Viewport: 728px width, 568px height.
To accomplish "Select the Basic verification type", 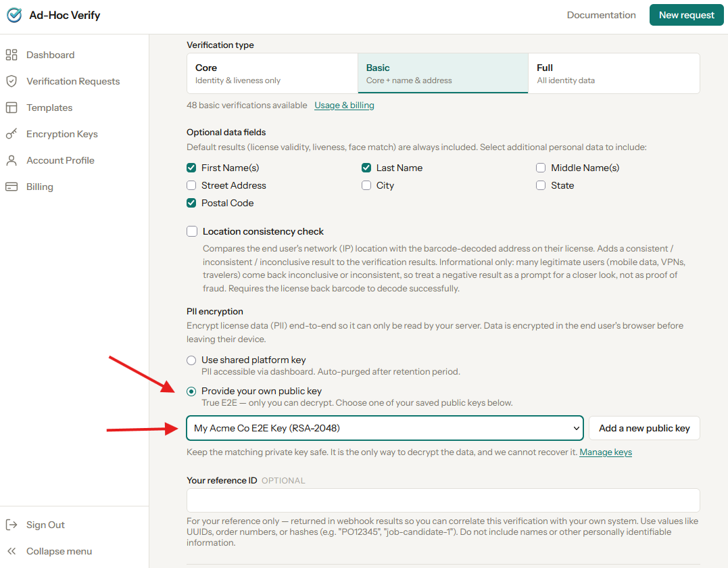I will click(443, 74).
